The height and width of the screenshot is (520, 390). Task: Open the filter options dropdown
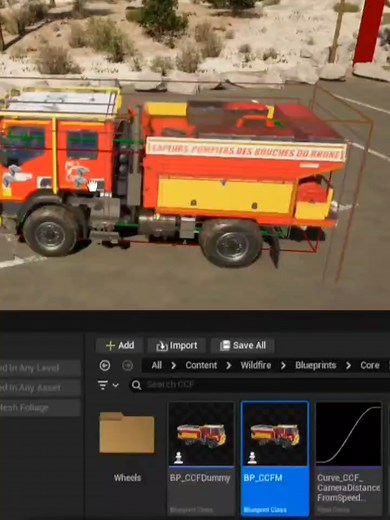click(x=108, y=385)
